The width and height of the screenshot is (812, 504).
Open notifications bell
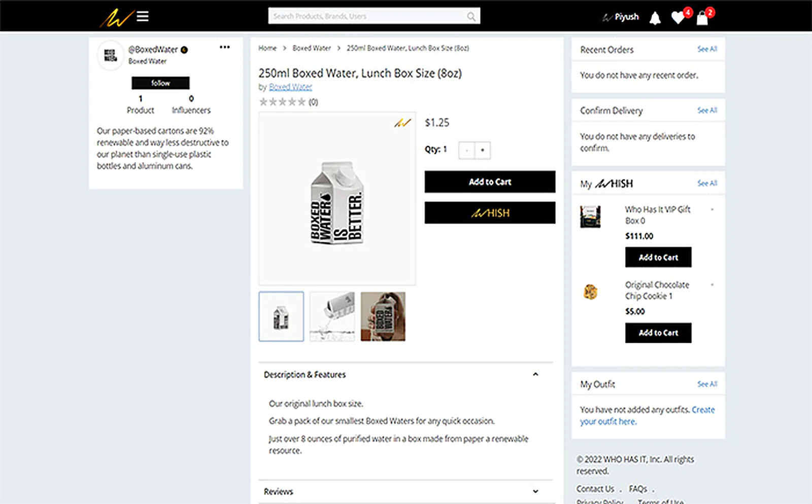(655, 18)
